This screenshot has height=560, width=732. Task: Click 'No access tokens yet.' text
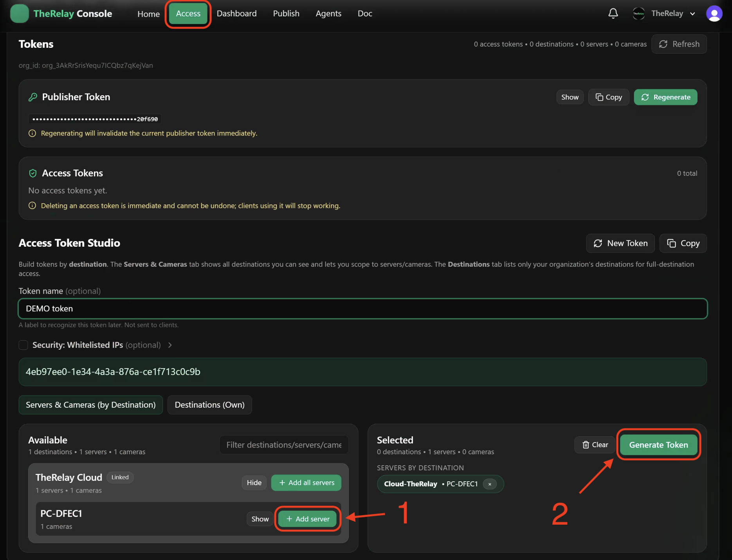pyautogui.click(x=68, y=191)
